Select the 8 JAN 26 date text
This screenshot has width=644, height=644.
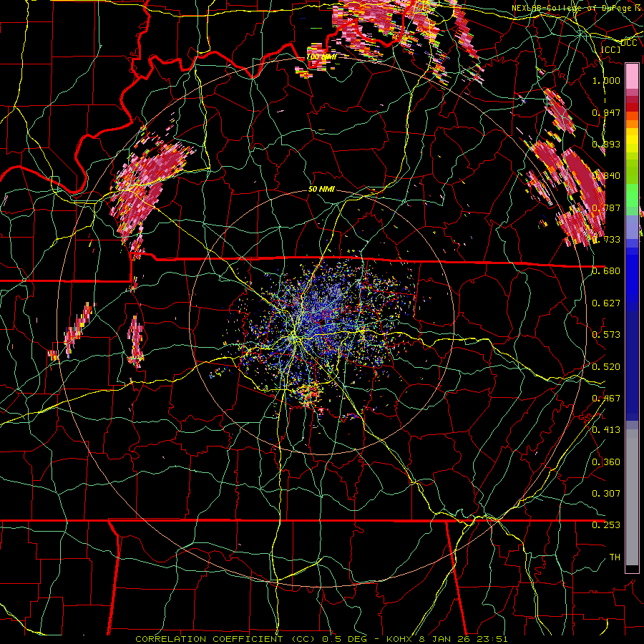[x=444, y=639]
